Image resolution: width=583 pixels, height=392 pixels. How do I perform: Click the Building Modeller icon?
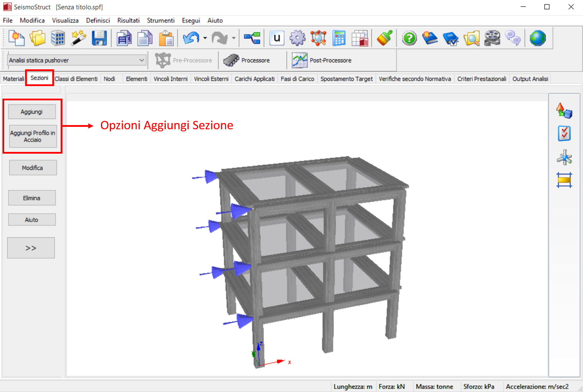click(x=58, y=38)
